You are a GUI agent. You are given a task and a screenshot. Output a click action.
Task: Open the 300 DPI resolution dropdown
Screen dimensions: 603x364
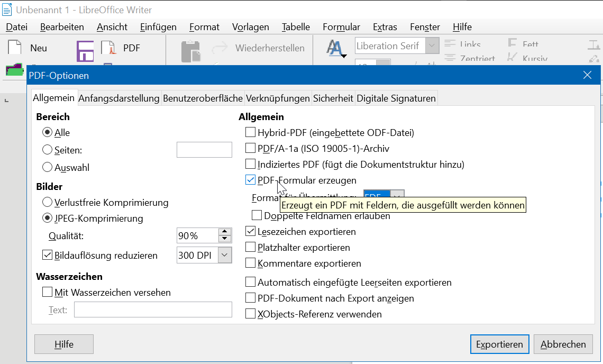(225, 255)
